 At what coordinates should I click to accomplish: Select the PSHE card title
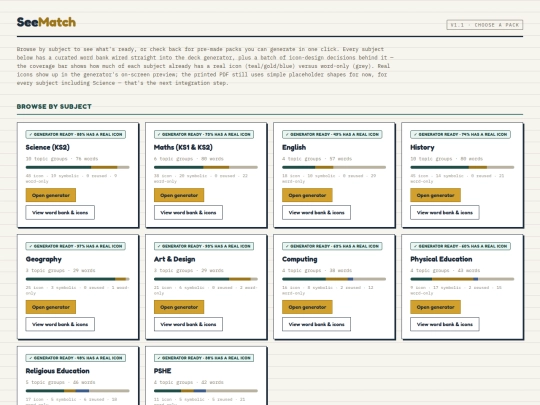pos(163,371)
